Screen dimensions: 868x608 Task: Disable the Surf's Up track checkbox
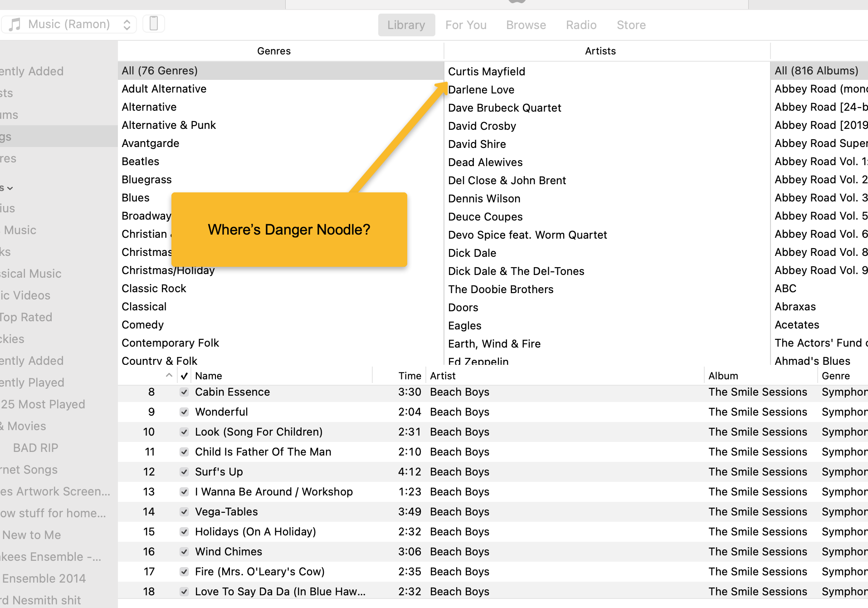184,472
